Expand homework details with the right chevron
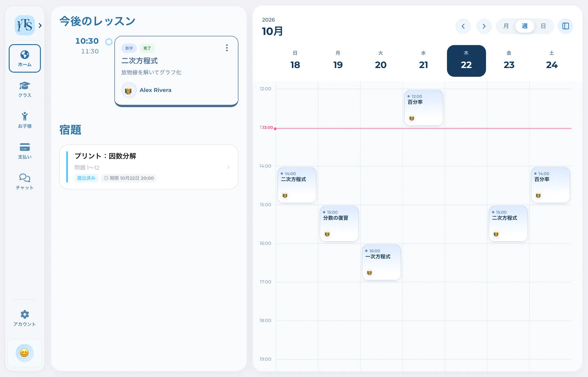588x377 pixels. tap(228, 167)
